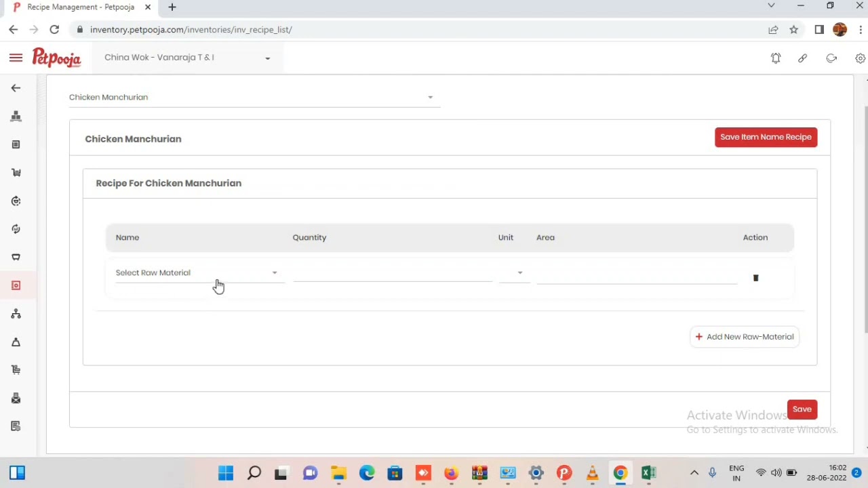Click the Action column header
The height and width of the screenshot is (488, 868).
tap(755, 237)
